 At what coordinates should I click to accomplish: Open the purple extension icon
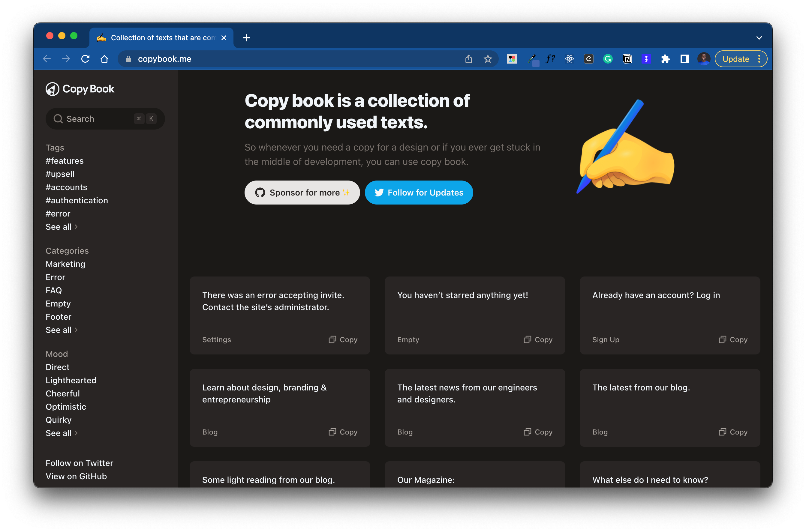pyautogui.click(x=646, y=59)
